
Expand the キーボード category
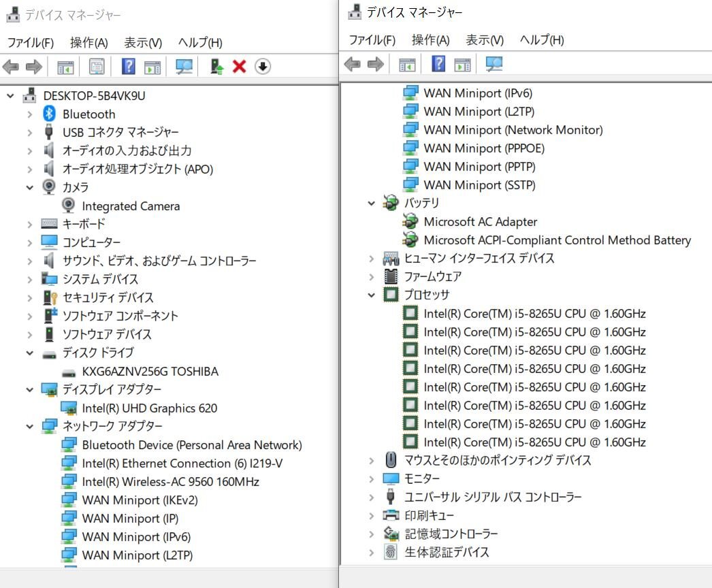pyautogui.click(x=30, y=224)
